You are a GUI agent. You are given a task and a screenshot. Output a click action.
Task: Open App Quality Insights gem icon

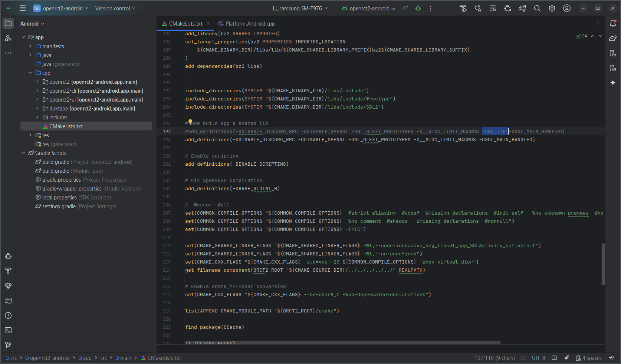point(8,286)
